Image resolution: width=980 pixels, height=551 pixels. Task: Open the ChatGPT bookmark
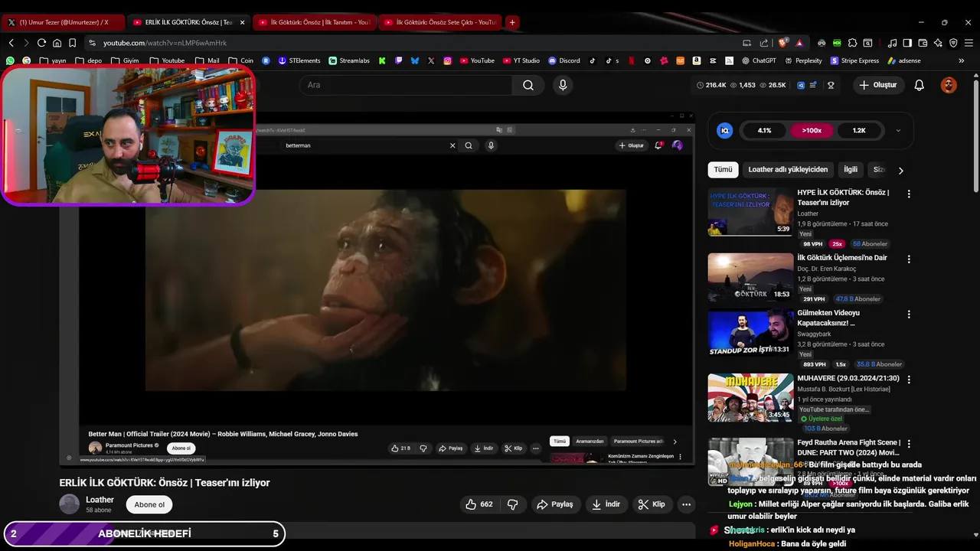pos(759,60)
